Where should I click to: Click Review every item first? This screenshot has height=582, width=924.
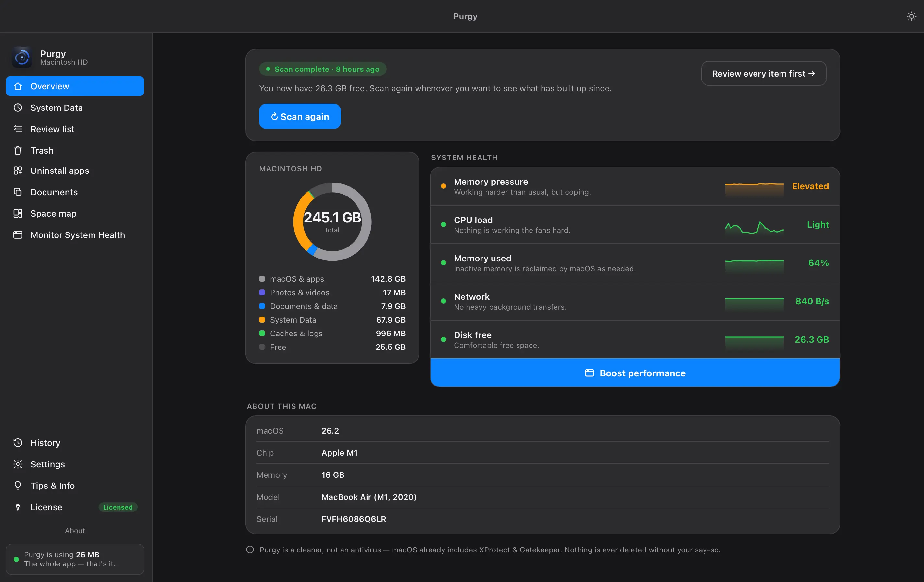764,73
